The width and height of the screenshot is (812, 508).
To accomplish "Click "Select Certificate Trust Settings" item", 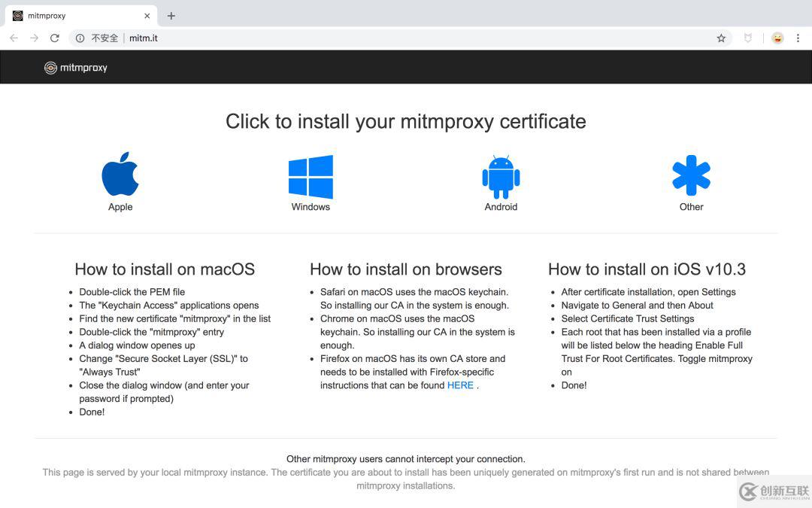I will coord(628,319).
